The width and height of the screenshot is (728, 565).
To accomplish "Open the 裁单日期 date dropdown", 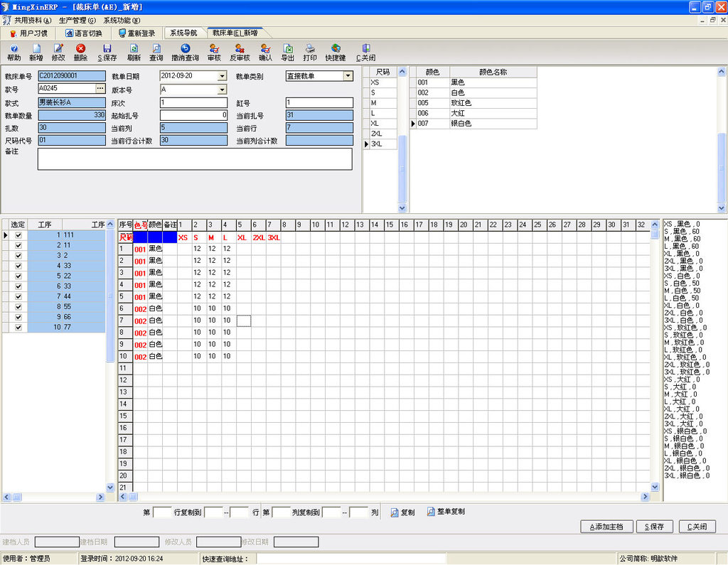I will [x=222, y=76].
